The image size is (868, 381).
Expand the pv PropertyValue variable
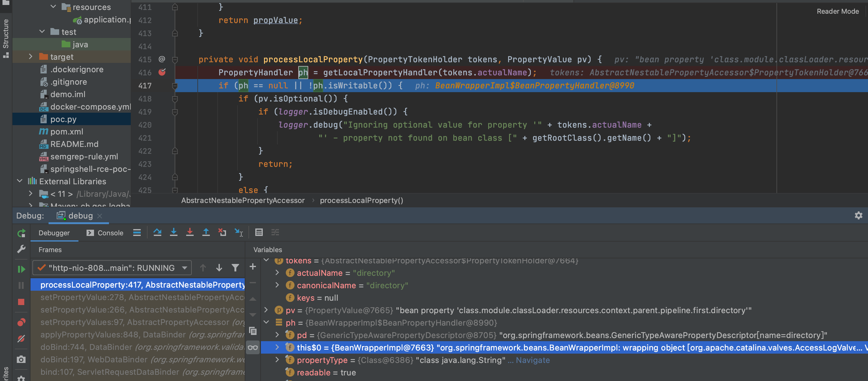[x=266, y=310]
